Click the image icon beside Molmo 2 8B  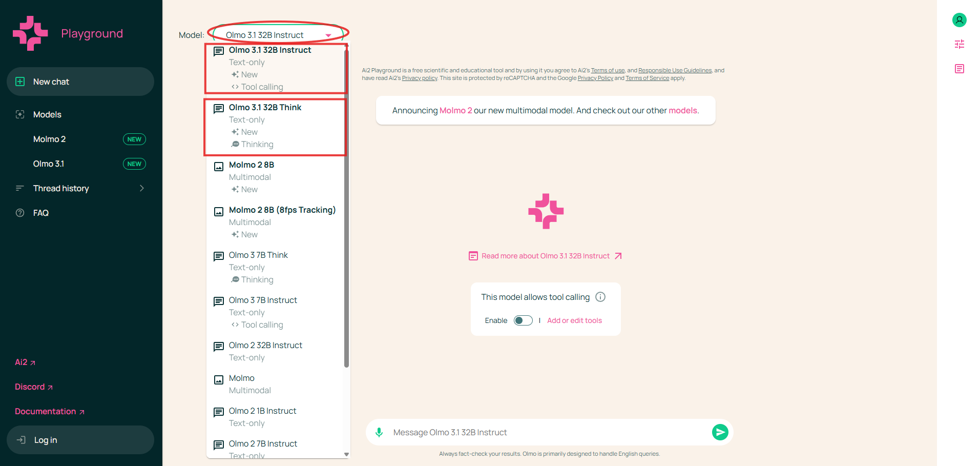(219, 167)
